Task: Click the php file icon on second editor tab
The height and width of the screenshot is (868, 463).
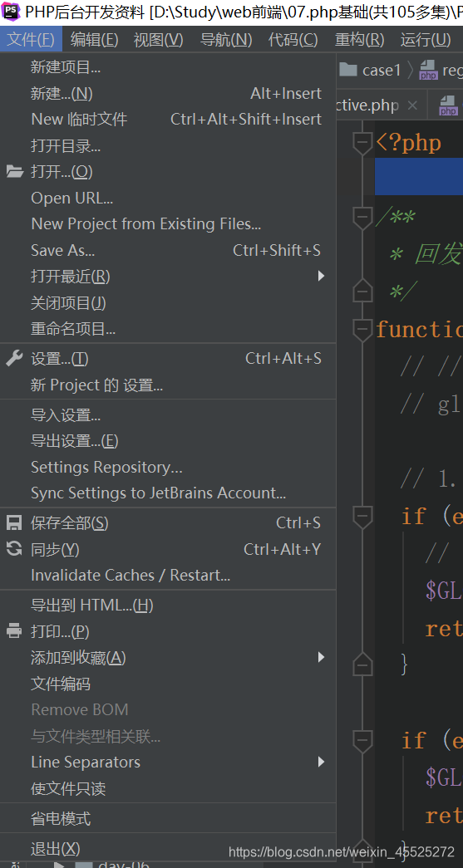Action: 449,105
